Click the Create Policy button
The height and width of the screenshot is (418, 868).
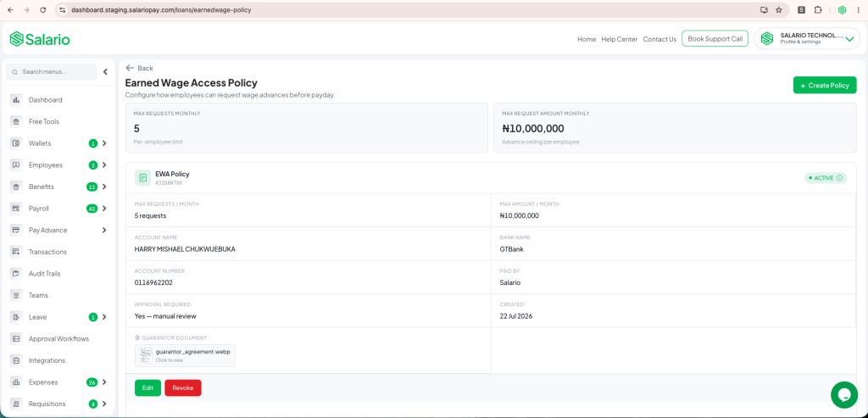click(825, 86)
